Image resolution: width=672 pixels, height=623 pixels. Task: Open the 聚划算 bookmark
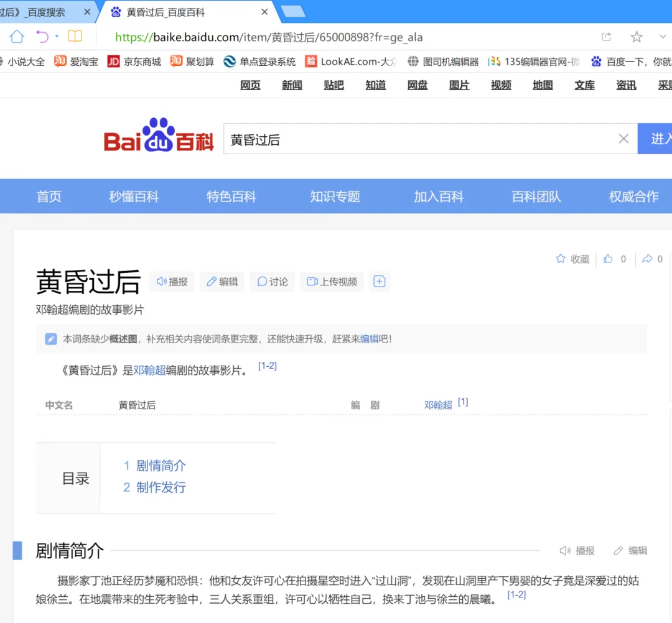tap(192, 62)
